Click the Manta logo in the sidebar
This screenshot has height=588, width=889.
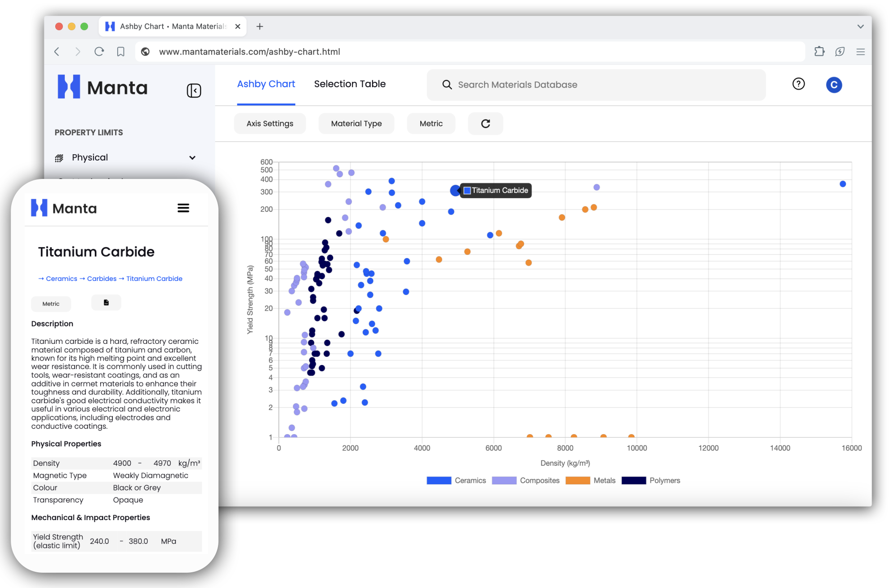point(102,87)
